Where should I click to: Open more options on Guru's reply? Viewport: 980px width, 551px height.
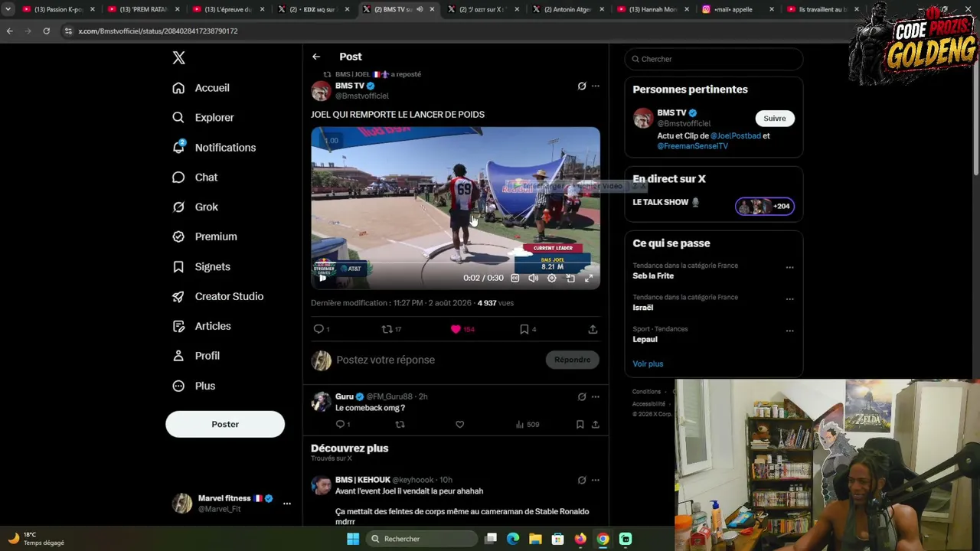pos(596,397)
